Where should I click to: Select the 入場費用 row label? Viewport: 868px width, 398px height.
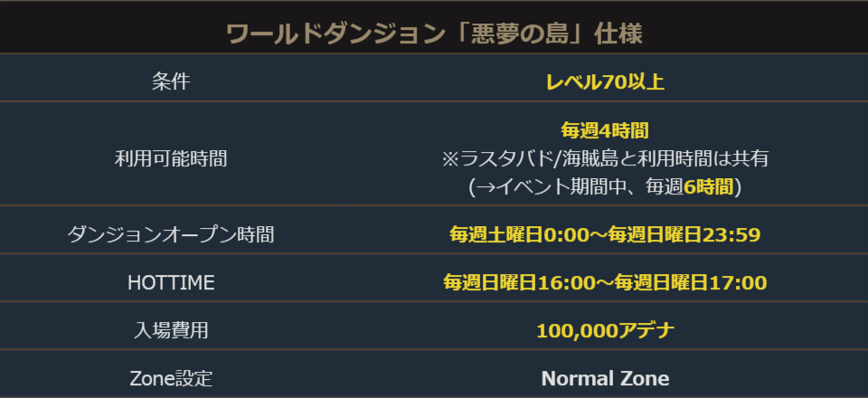(x=171, y=330)
